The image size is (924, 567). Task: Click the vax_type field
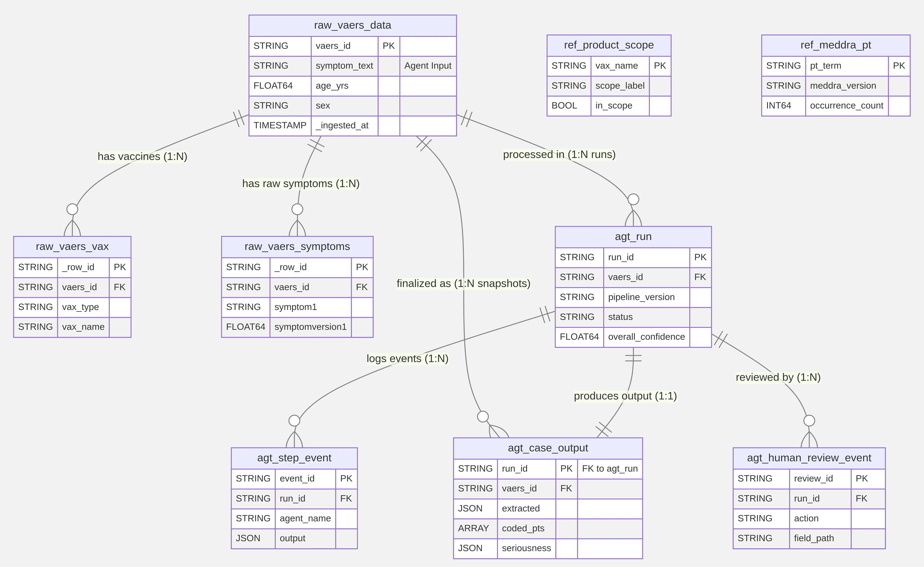pos(83,307)
